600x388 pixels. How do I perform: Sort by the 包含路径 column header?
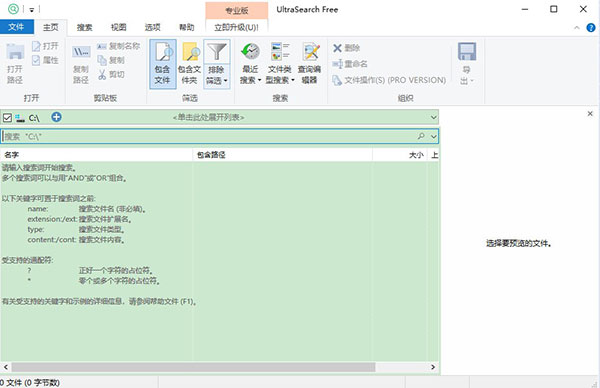282,155
